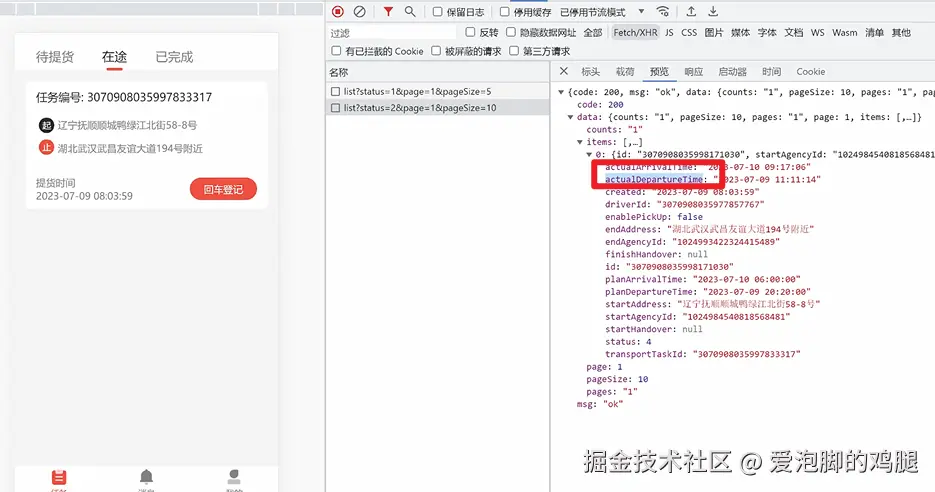Image resolution: width=935 pixels, height=492 pixels.
Task: Tick checkbox for list?status=2 request
Action: (x=335, y=108)
